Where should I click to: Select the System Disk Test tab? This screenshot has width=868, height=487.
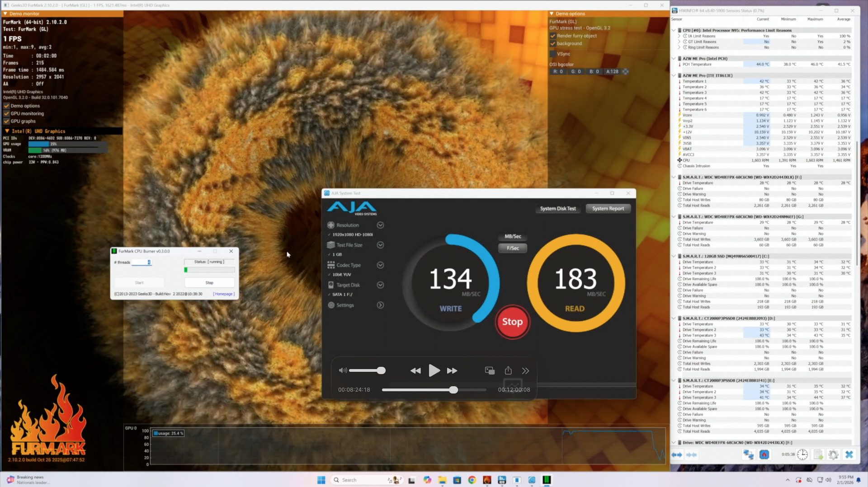[x=558, y=208]
